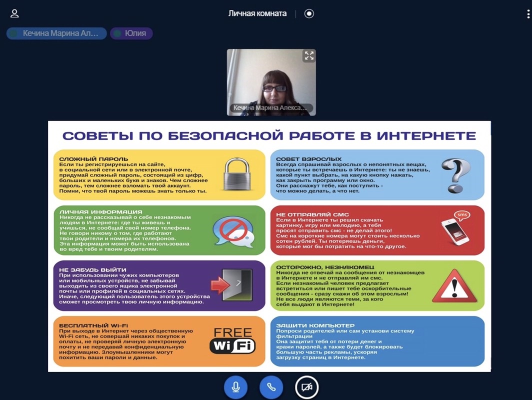Screen dimensions: 532x400
Task: Click the Сложный пароль heading
Action: pos(93,159)
